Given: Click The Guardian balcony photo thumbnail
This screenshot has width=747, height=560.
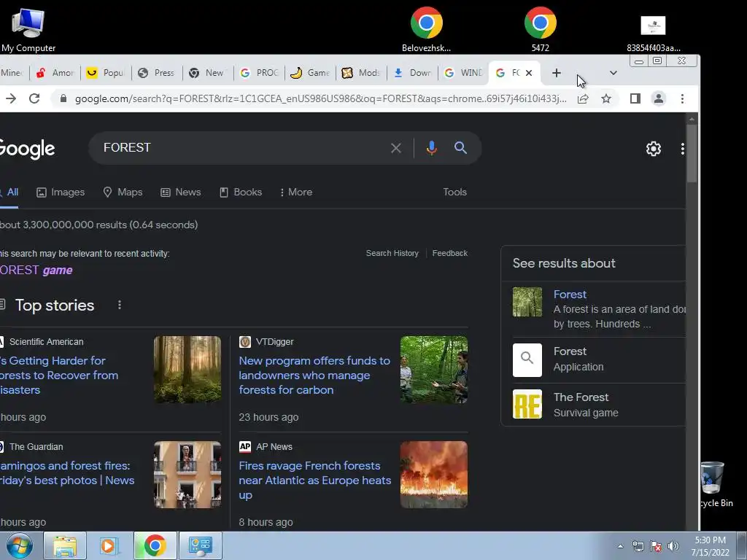Looking at the screenshot, I should click(187, 474).
